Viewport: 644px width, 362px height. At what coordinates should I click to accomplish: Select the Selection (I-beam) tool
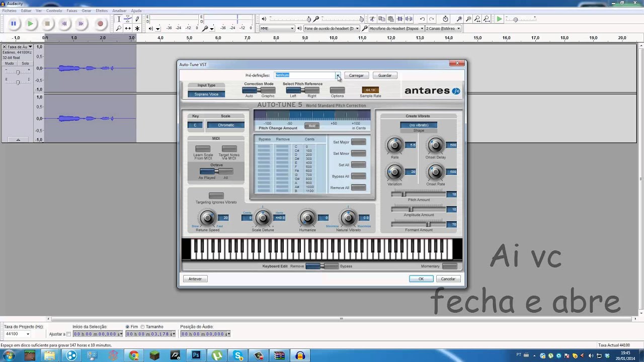click(x=119, y=19)
